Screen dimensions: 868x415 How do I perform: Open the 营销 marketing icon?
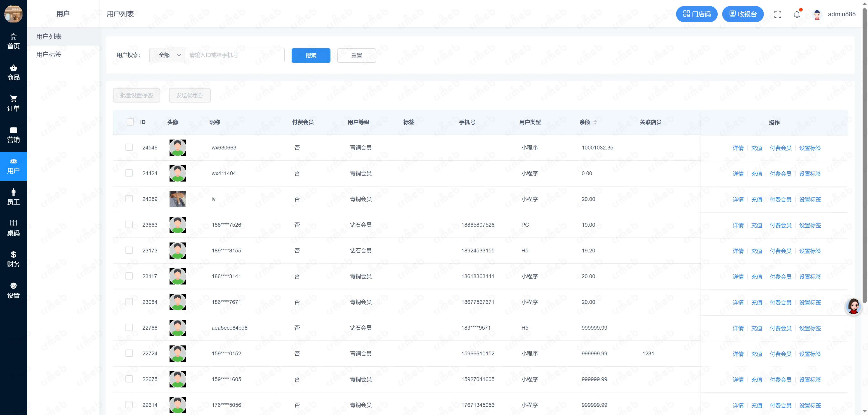tap(14, 135)
